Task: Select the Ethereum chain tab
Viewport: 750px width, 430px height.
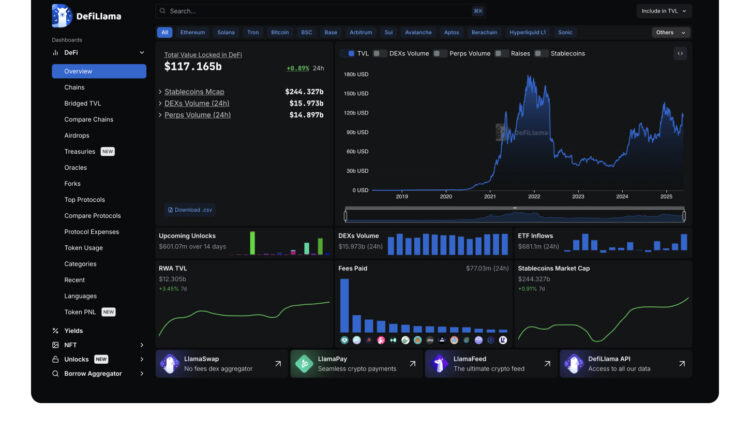Action: tap(192, 32)
